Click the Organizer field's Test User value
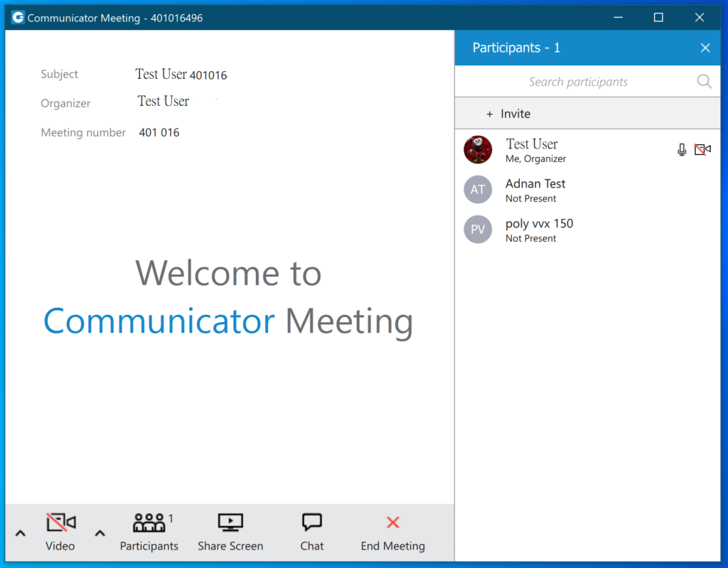This screenshot has height=568, width=728. [164, 101]
